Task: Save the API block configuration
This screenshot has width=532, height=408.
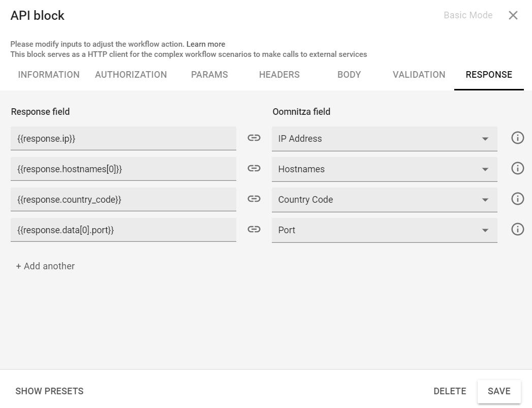Action: pyautogui.click(x=499, y=391)
